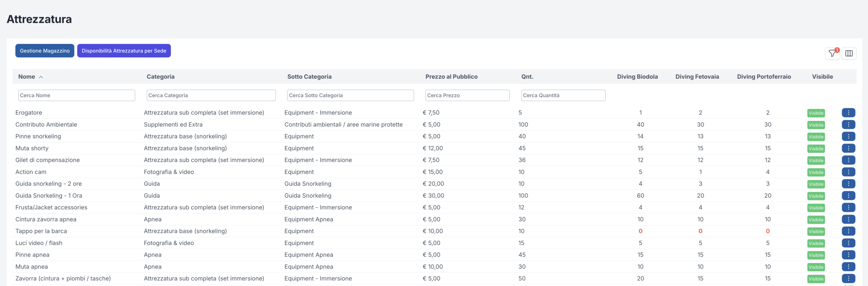Toggle Visibile badge for Pinne snorkeling
Viewport: 868px width, 286px height.
click(815, 137)
